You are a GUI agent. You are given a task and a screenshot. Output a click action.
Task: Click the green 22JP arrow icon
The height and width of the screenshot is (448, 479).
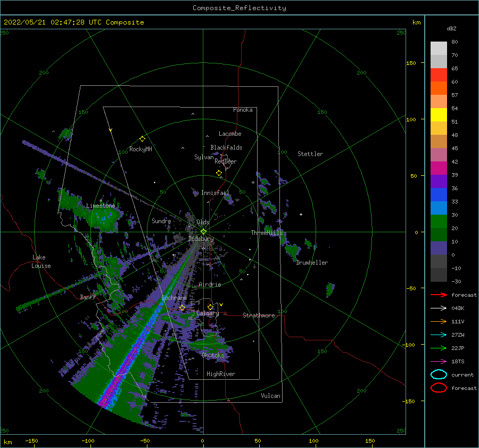pyautogui.click(x=439, y=348)
